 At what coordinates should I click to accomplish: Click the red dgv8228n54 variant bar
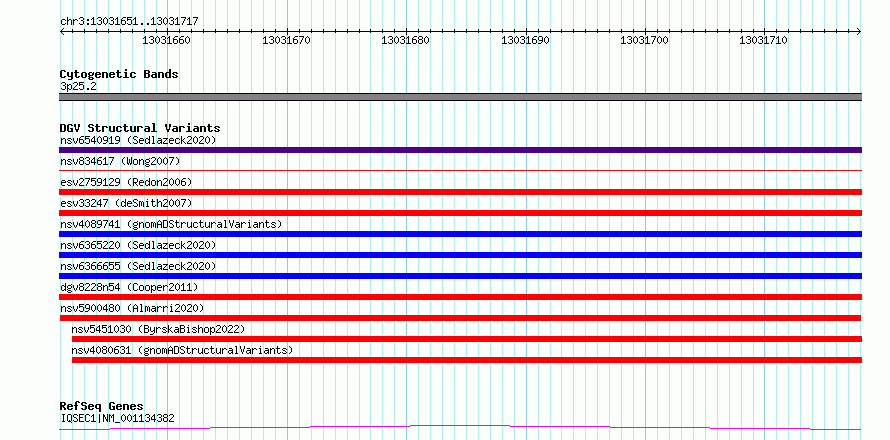pyautogui.click(x=460, y=297)
